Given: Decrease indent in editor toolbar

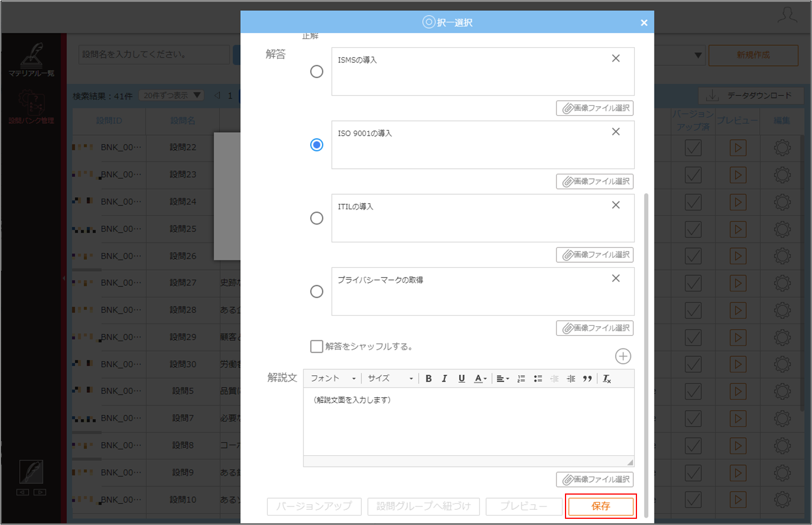Looking at the screenshot, I should pos(554,379).
